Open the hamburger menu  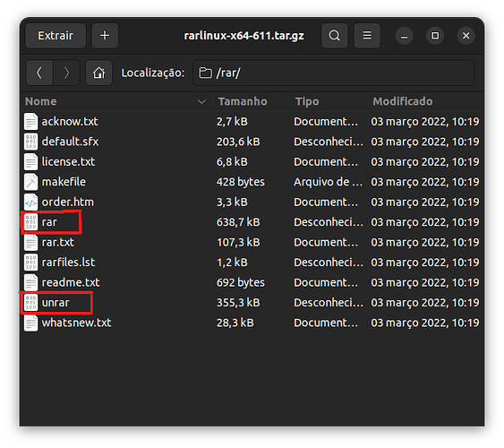(x=367, y=35)
